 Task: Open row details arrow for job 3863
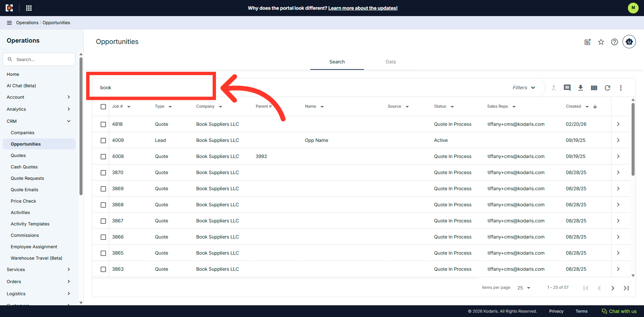point(618,269)
